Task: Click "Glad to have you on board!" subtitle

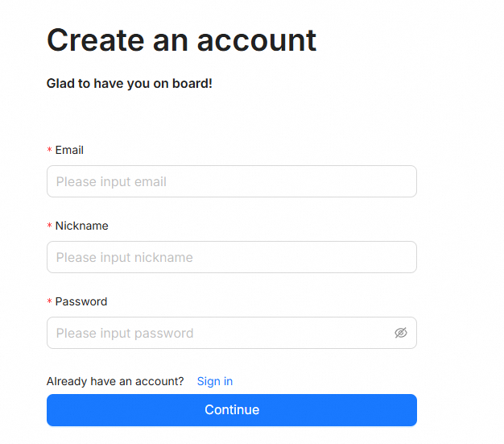Action: click(x=130, y=83)
